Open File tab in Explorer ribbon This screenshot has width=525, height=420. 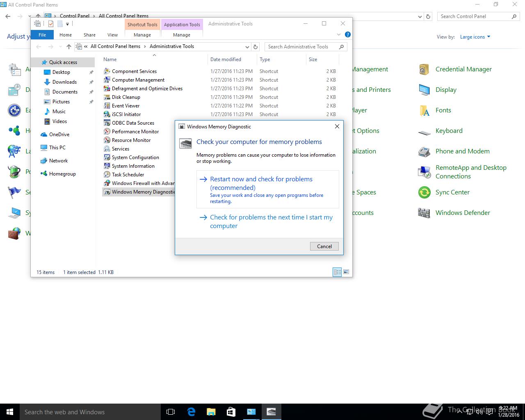click(x=42, y=35)
